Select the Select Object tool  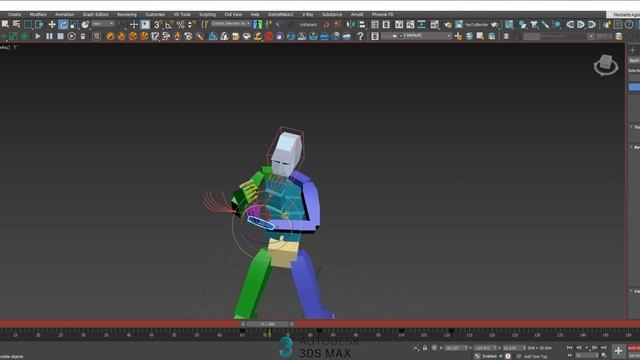(5, 24)
